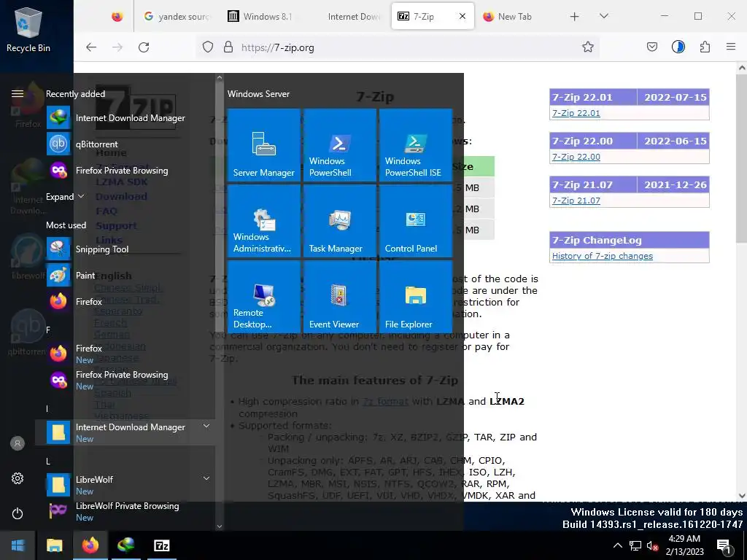Open the tracking protection shield icon
Viewport: 747px width, 560px height.
tap(208, 47)
